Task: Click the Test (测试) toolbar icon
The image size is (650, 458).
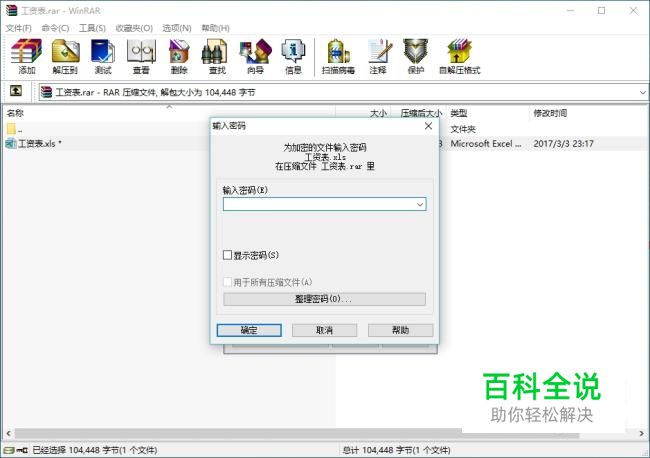Action: point(103,57)
